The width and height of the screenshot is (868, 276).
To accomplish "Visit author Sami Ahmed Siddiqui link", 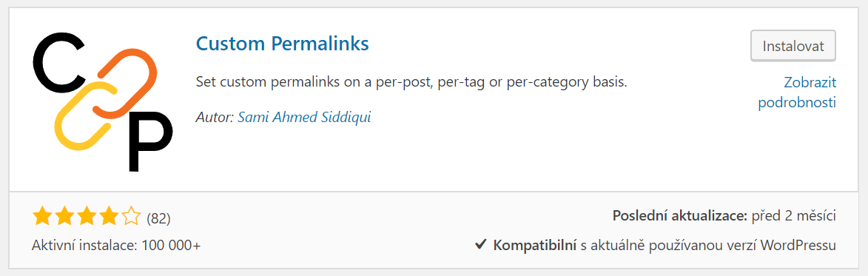I will click(x=304, y=117).
